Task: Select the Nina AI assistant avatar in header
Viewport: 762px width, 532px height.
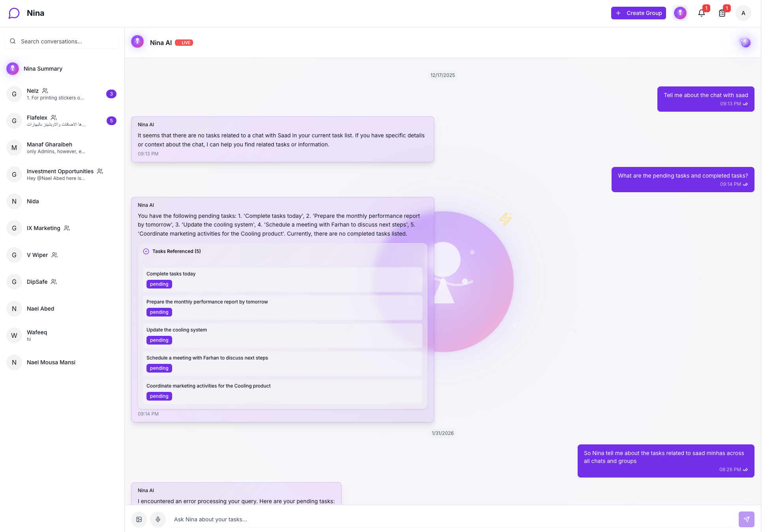Action: tap(680, 13)
